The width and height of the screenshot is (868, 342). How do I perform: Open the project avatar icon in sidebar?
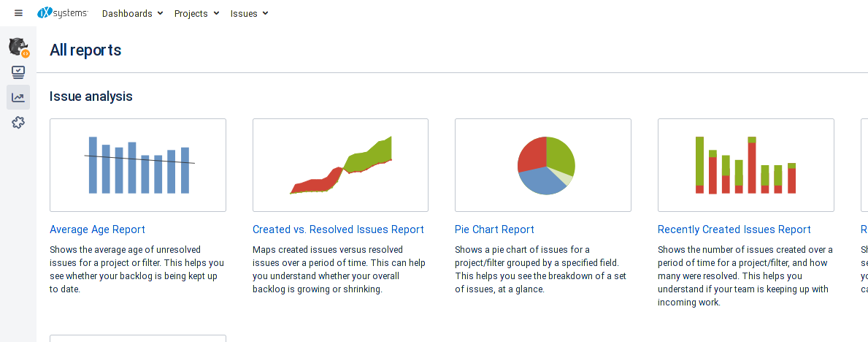pos(18,47)
